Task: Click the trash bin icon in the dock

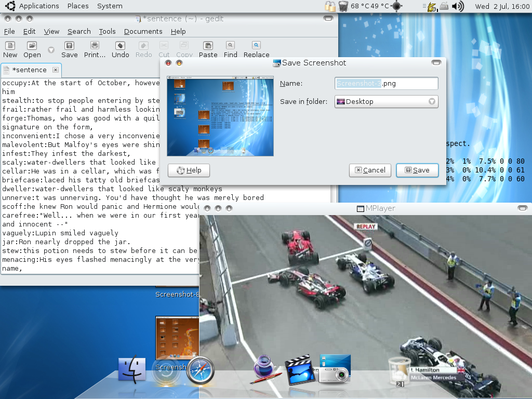Action: pos(399,371)
